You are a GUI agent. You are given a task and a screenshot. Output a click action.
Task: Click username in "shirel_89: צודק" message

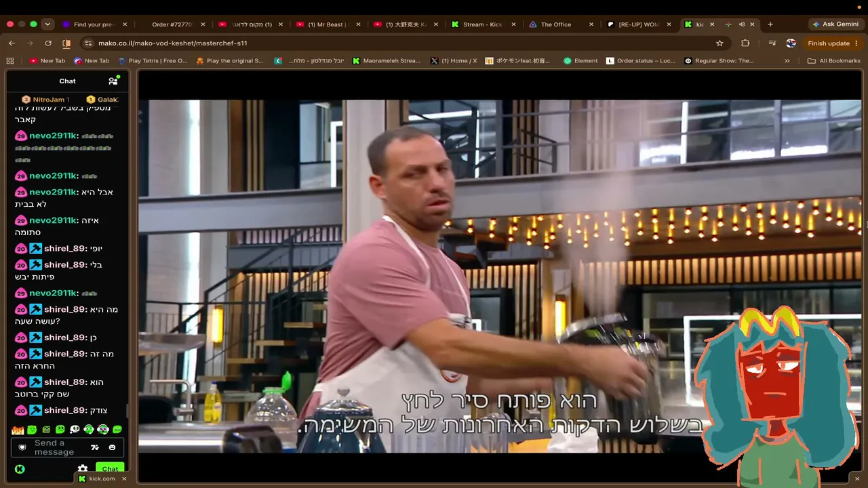click(x=65, y=410)
